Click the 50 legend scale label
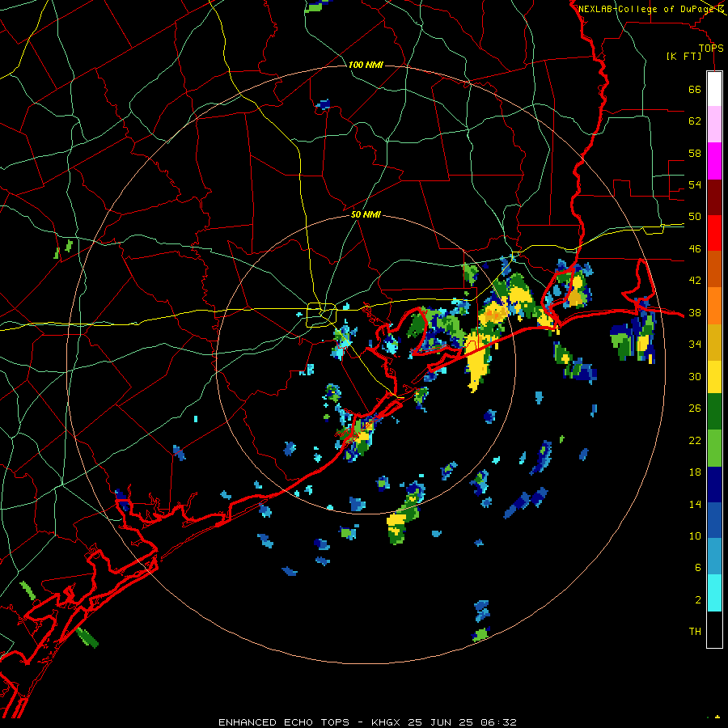 [695, 216]
